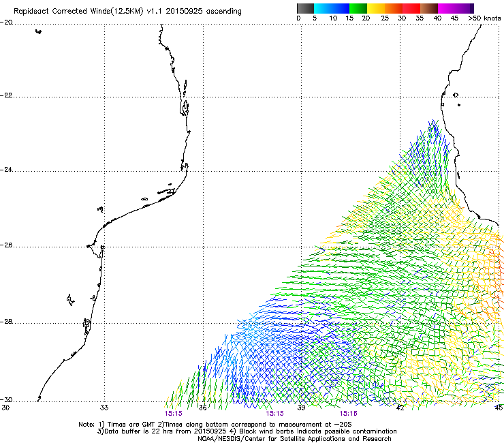Screen dimensions: 504x443
Task: Click the chart title 'Rapidsact Corrected Winds(12.5KM)'
Action: [78, 11]
